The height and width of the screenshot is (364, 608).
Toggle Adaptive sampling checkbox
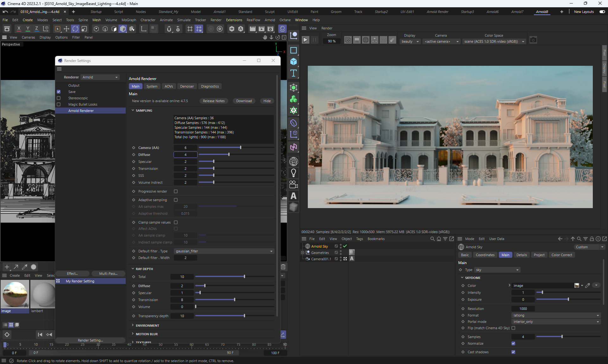176,200
